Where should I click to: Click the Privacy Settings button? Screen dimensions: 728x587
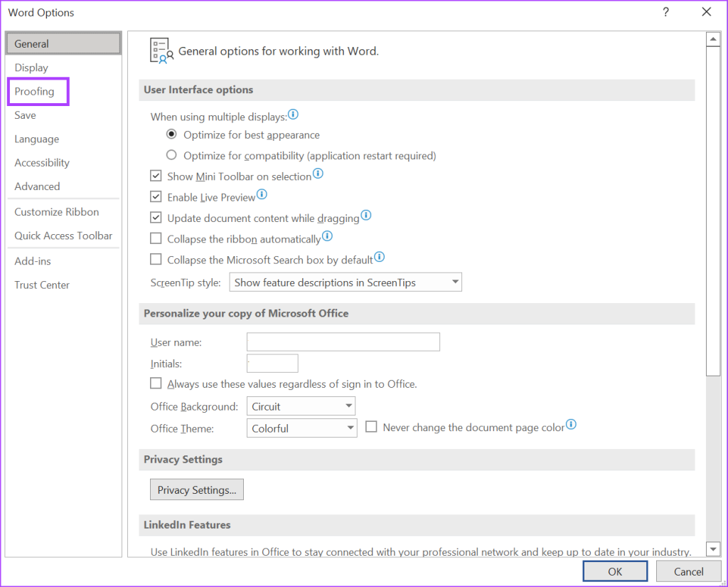pyautogui.click(x=197, y=490)
